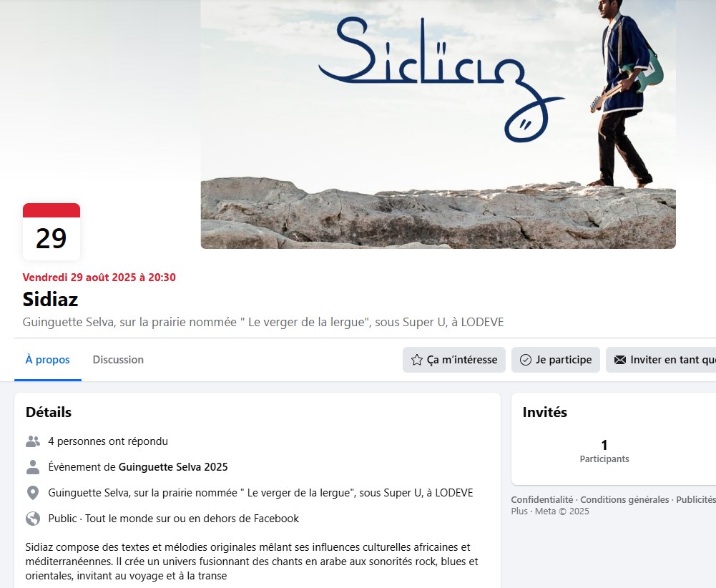This screenshot has height=588, width=716.
Task: Open the Sidiaz cover photo
Action: 438,124
